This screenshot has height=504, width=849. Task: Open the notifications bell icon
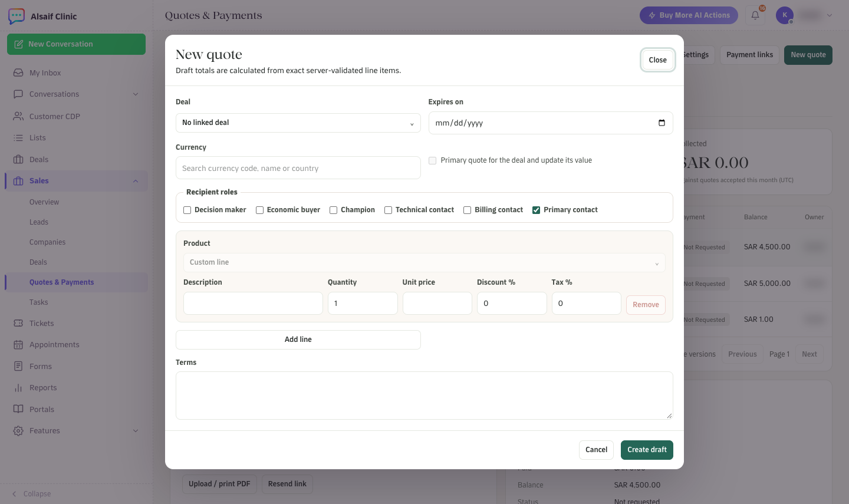(755, 15)
